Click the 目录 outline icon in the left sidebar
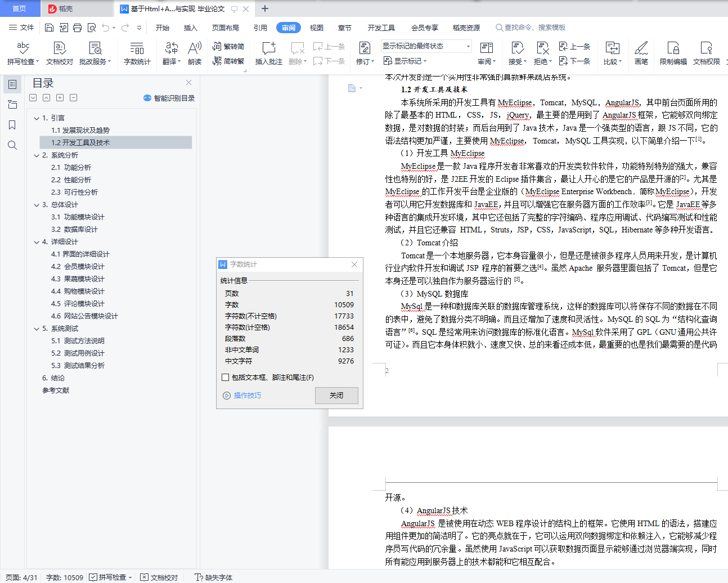This screenshot has height=583, width=728. coord(12,84)
